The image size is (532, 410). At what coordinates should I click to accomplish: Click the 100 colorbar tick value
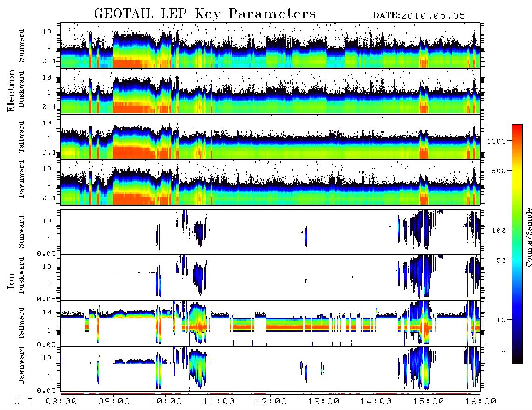pyautogui.click(x=498, y=231)
